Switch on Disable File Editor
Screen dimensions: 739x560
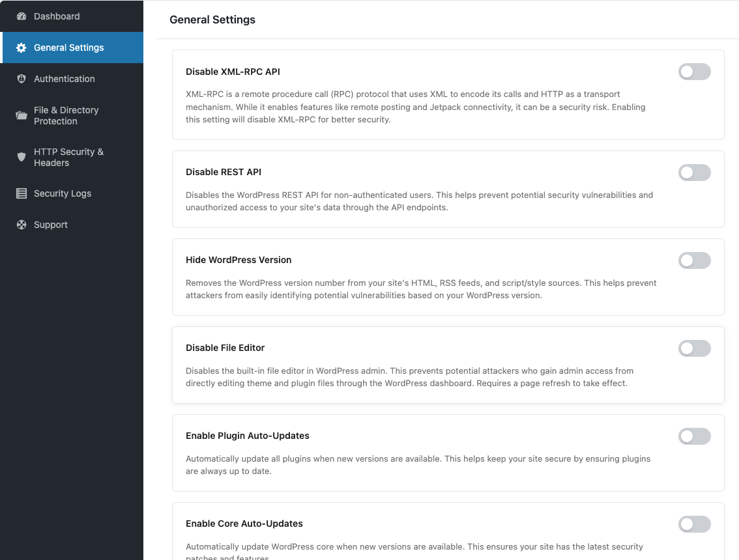[694, 348]
